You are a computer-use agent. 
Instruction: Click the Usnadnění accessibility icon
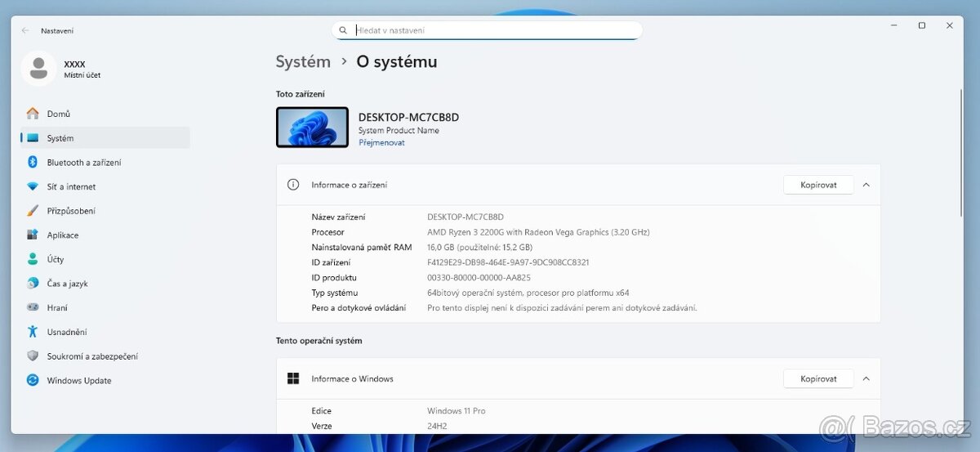point(33,332)
